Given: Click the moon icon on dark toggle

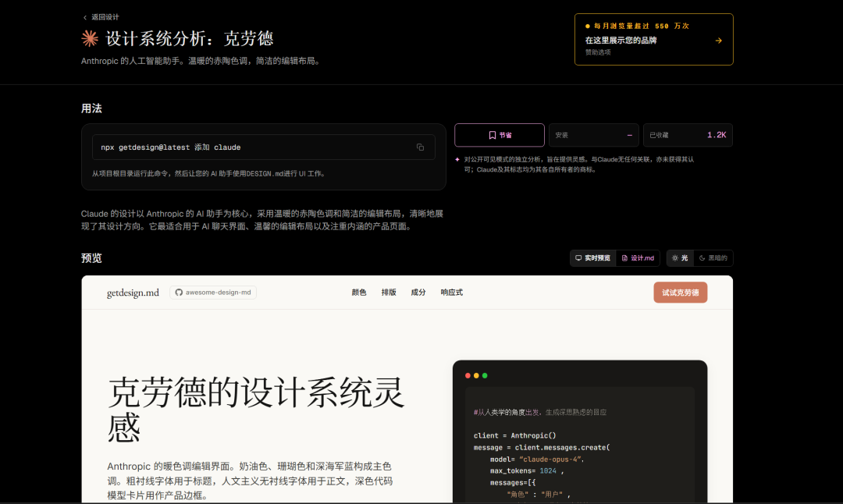Looking at the screenshot, I should click(702, 258).
